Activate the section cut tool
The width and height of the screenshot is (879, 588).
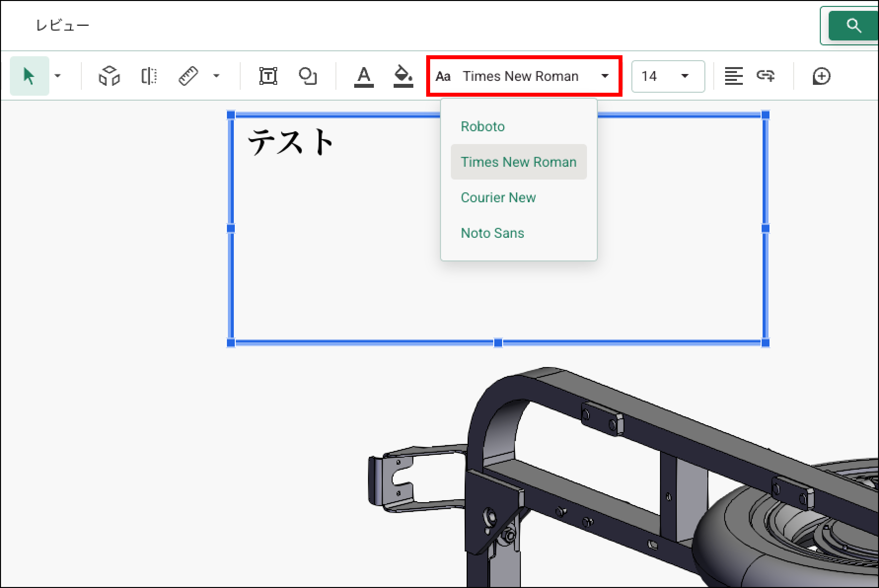pos(149,76)
